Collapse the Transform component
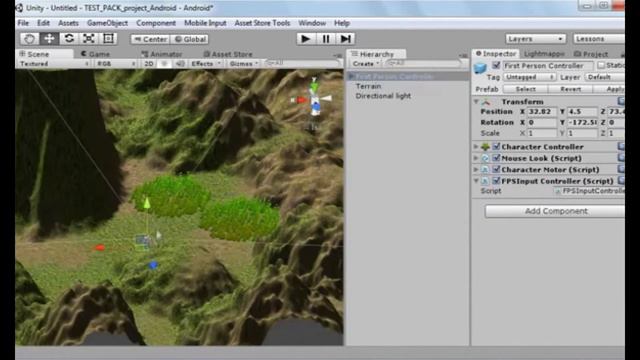This screenshot has height=360, width=640. pyautogui.click(x=476, y=102)
